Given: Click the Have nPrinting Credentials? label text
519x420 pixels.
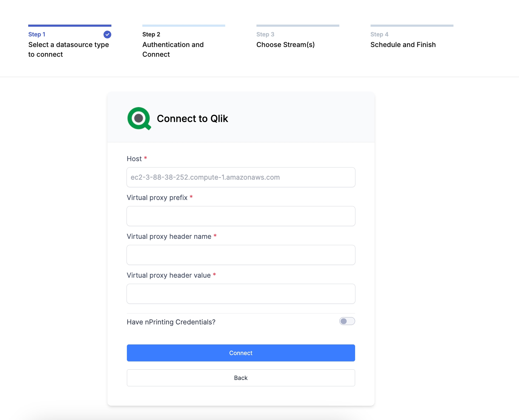Looking at the screenshot, I should [x=171, y=322].
